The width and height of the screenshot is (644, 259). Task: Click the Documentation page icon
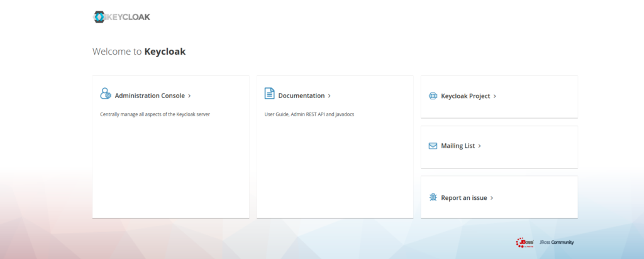(x=269, y=94)
